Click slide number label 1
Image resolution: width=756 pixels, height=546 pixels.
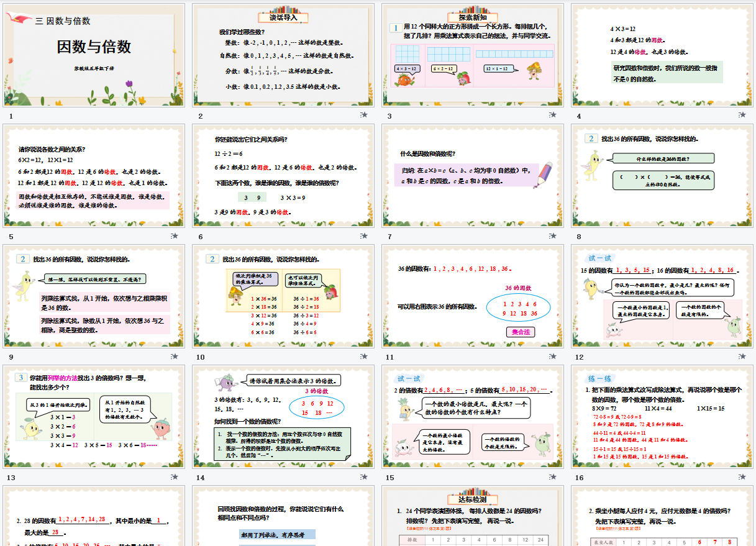pyautogui.click(x=11, y=116)
